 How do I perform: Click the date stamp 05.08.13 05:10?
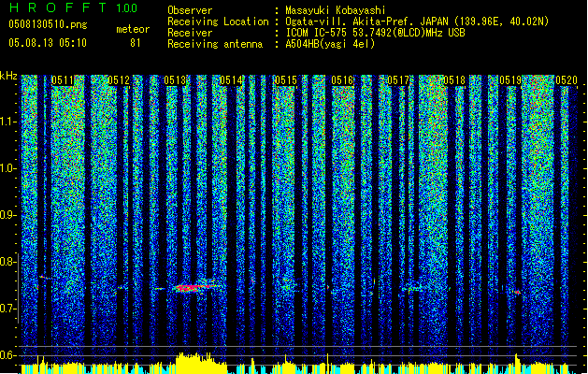(x=48, y=42)
